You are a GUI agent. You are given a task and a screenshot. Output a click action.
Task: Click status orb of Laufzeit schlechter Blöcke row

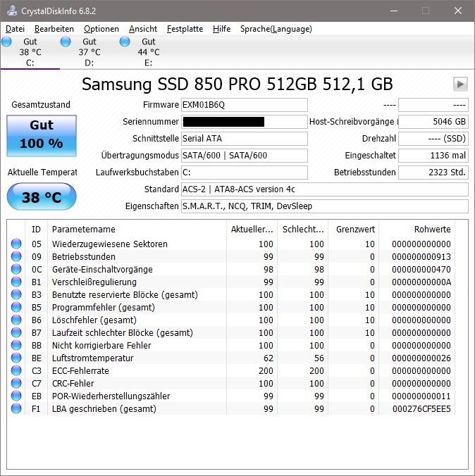(x=16, y=333)
